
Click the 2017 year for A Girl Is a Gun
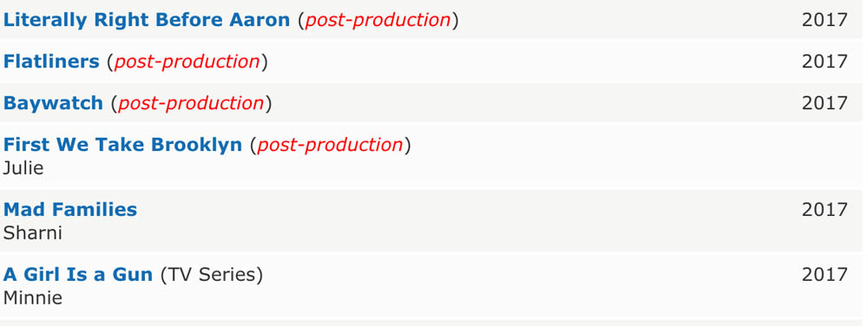pyautogui.click(x=825, y=274)
